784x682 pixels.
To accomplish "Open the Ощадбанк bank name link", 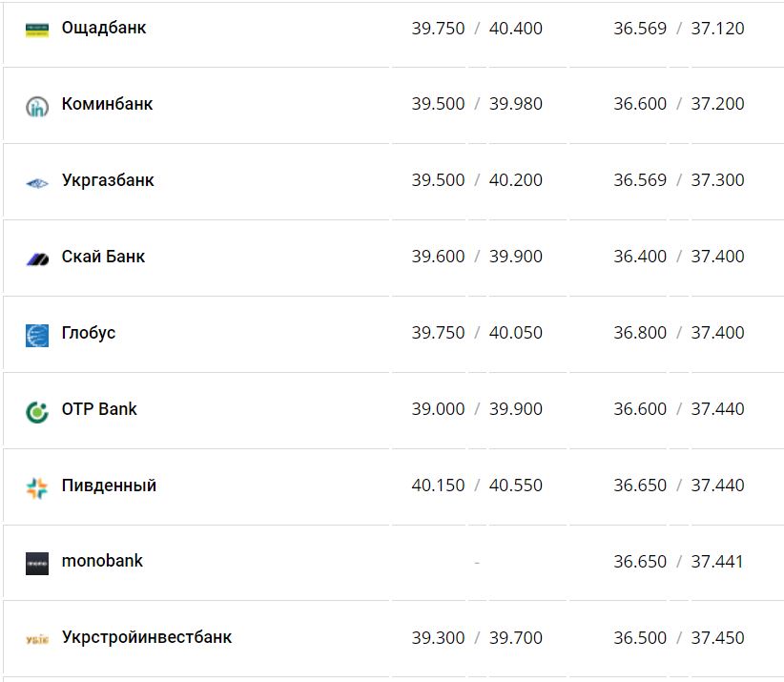I will point(104,28).
